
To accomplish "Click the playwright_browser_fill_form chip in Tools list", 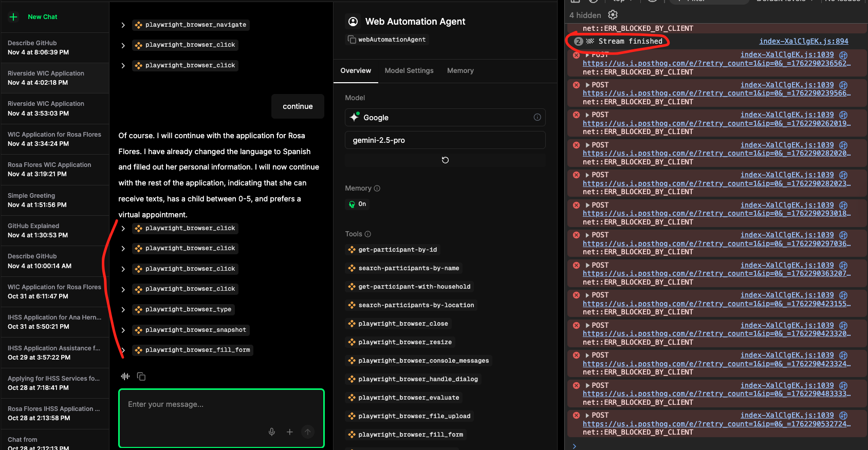I will [x=406, y=435].
